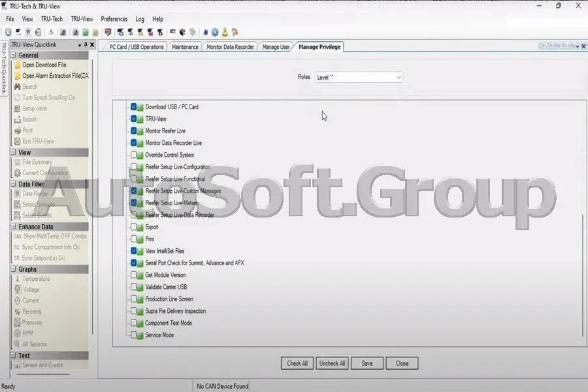588x392 pixels.
Task: Click the Search binoculars item in Quicklink
Action: pyautogui.click(x=26, y=87)
